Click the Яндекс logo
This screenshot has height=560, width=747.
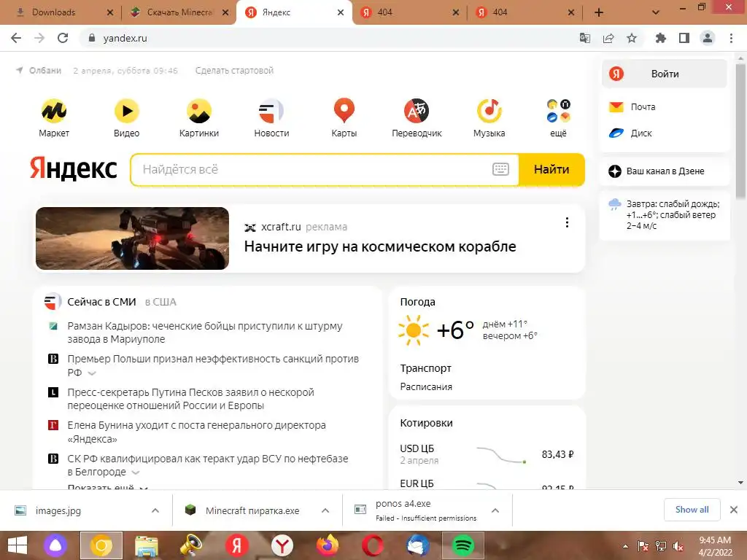pos(74,168)
